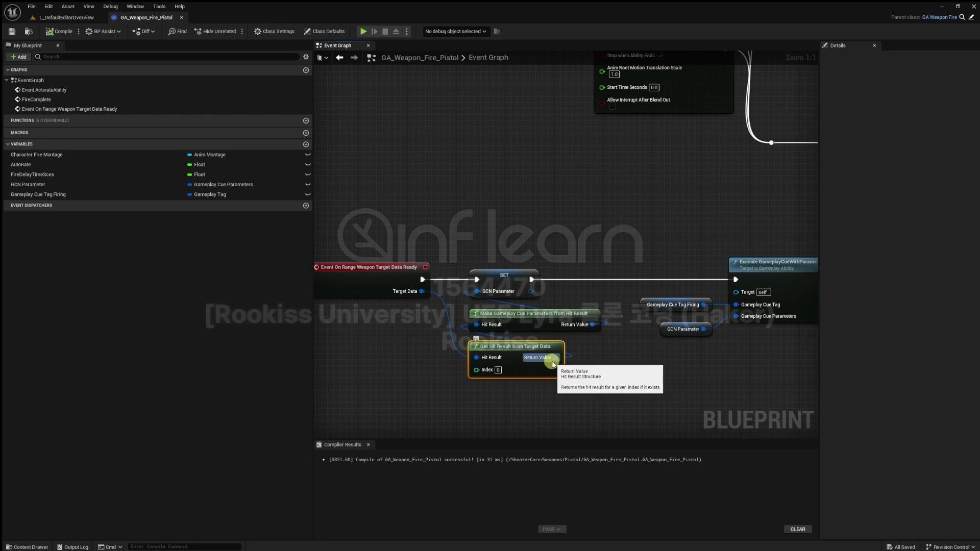Click the Find toolbar icon

click(x=178, y=32)
